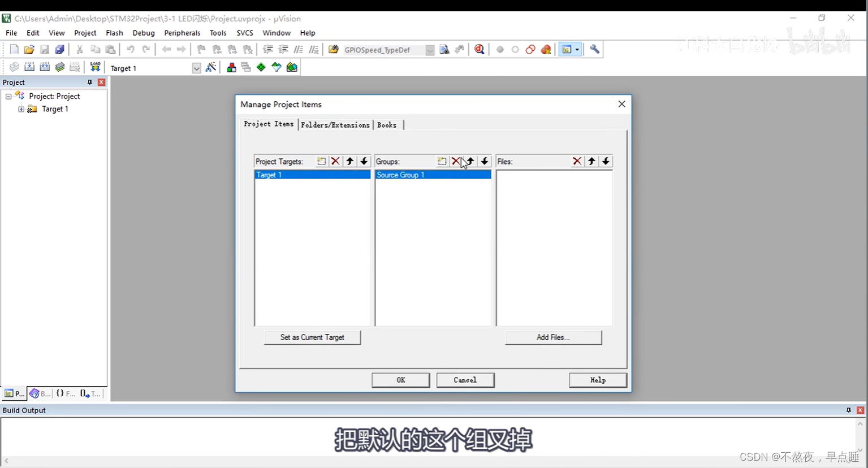Image resolution: width=868 pixels, height=468 pixels.
Task: Pin the Project panel open
Action: tap(89, 82)
